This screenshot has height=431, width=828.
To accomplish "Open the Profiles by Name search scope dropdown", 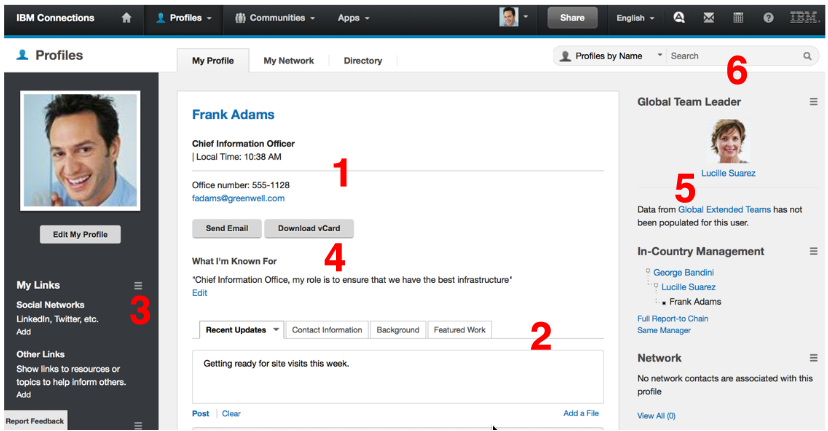I will tap(610, 56).
